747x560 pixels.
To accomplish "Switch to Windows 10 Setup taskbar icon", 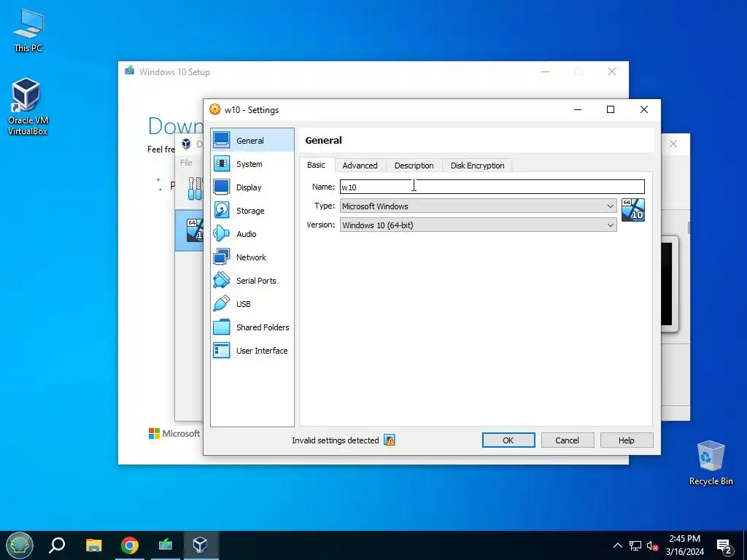I will [166, 545].
